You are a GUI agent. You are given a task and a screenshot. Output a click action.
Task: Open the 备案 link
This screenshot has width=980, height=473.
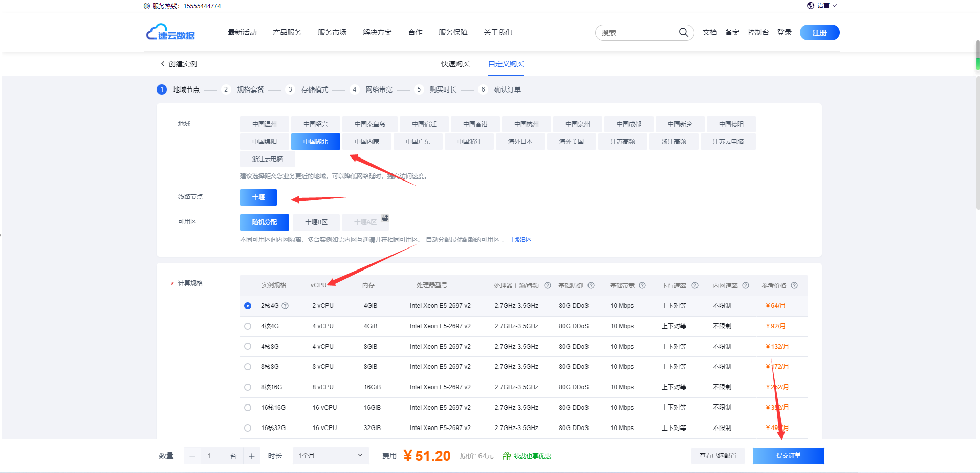(732, 32)
